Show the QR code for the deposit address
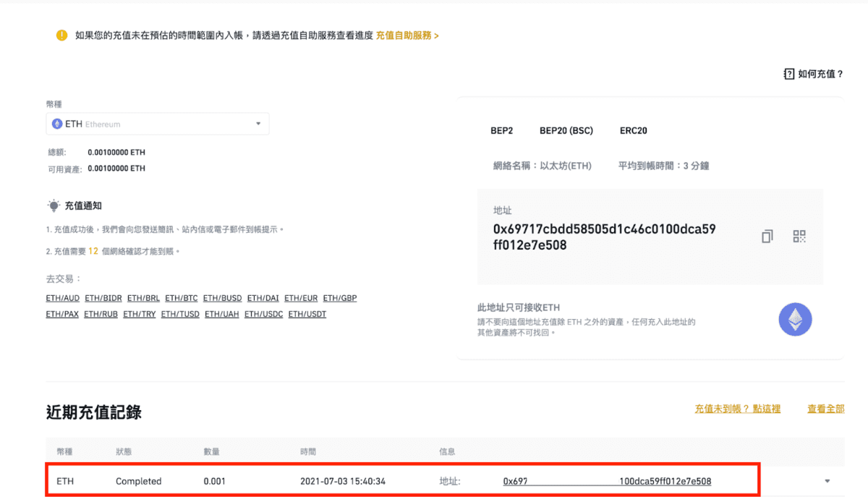 [799, 236]
